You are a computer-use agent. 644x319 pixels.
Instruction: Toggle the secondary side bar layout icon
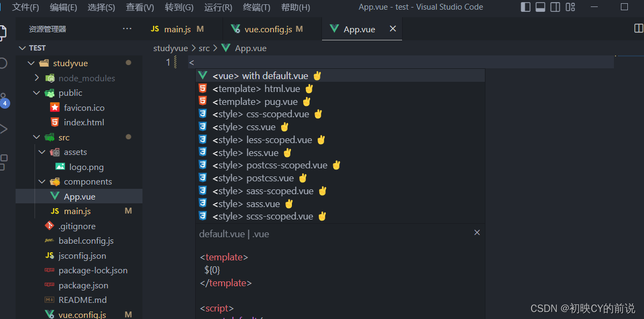pyautogui.click(x=555, y=7)
